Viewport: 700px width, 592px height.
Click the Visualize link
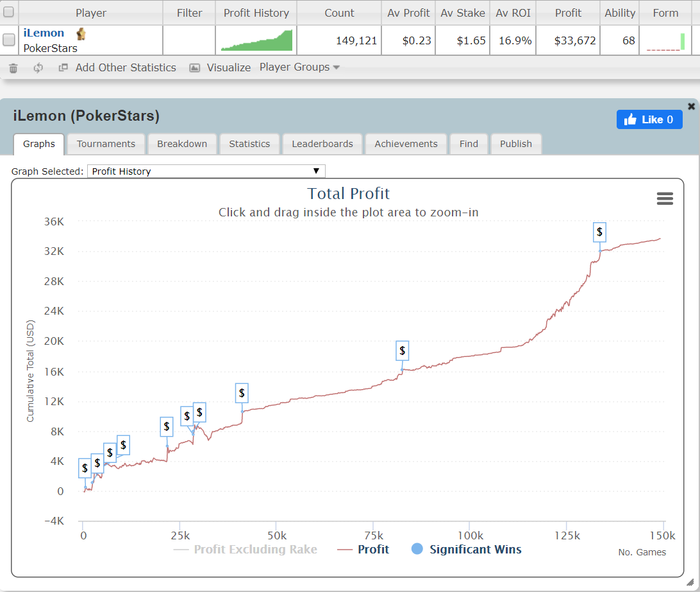pyautogui.click(x=229, y=67)
